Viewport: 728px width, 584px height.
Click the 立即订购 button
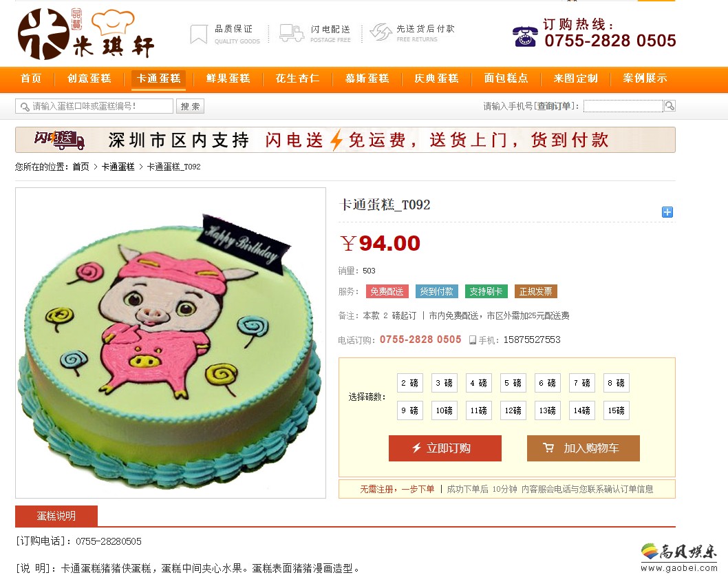445,448
